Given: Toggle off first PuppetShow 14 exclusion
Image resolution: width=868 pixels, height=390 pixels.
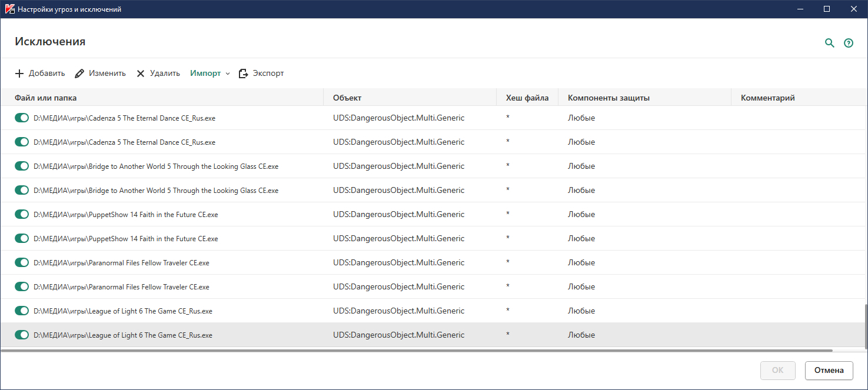Looking at the screenshot, I should [x=22, y=215].
